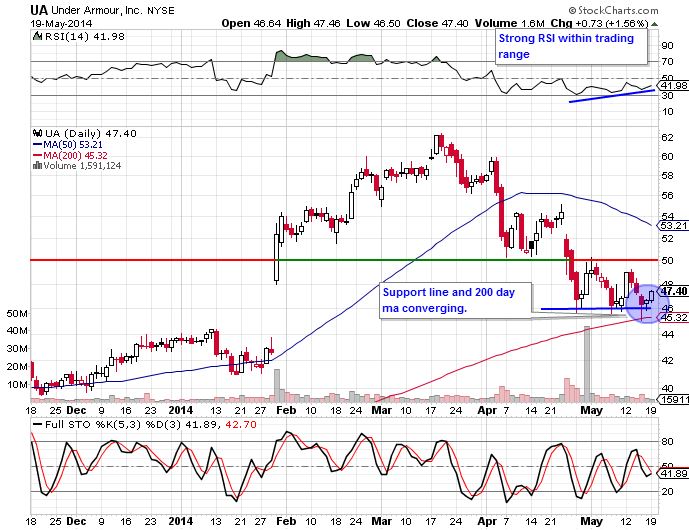689x530 pixels.
Task: Click the 70 label on the RSI axis
Action: pyautogui.click(x=667, y=62)
